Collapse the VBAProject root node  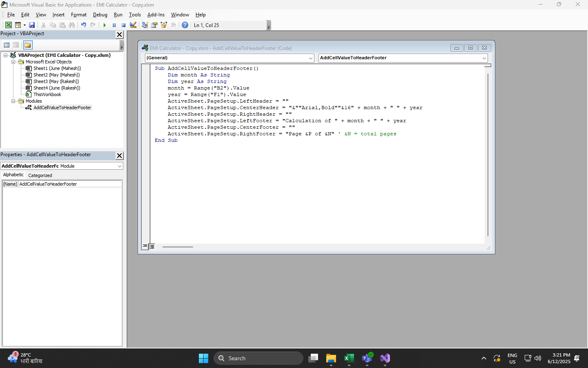coord(6,55)
